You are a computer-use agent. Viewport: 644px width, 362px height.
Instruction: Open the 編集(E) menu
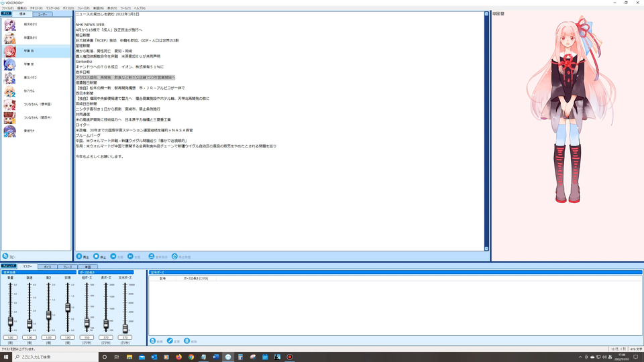21,8
